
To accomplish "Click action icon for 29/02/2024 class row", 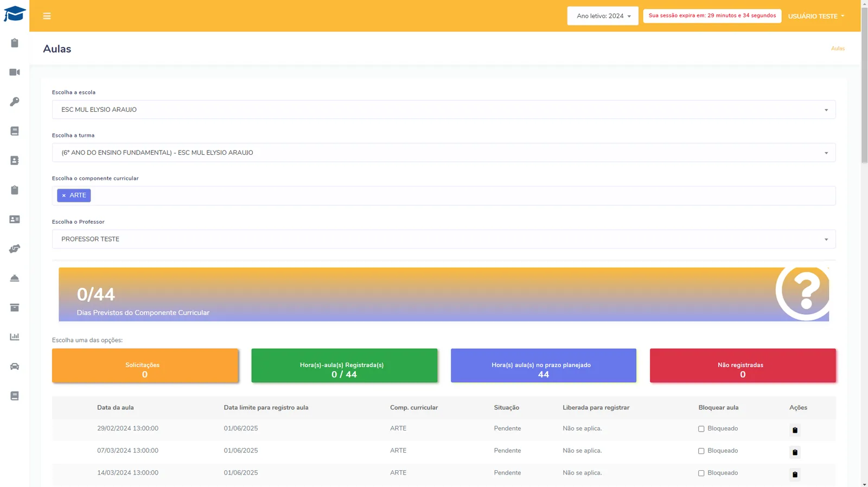I will tap(795, 430).
